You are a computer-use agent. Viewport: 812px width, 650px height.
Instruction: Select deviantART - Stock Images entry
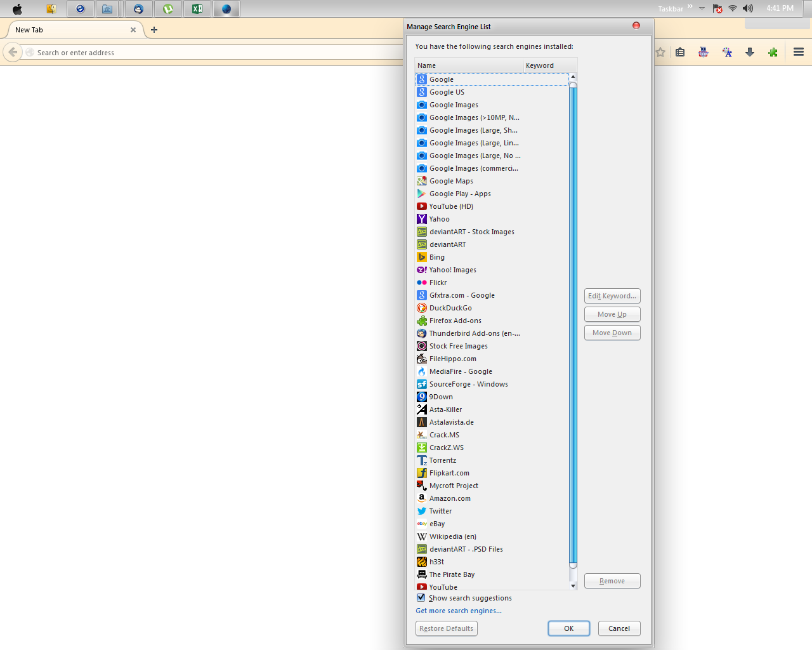492,232
